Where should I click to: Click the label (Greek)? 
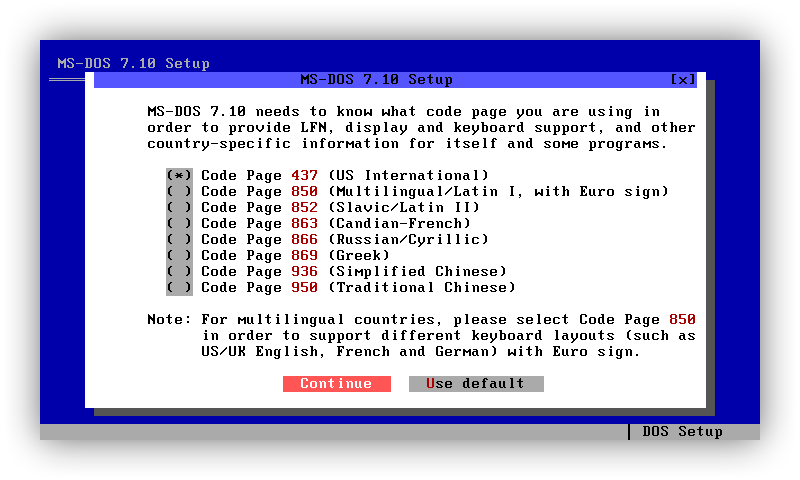point(359,256)
